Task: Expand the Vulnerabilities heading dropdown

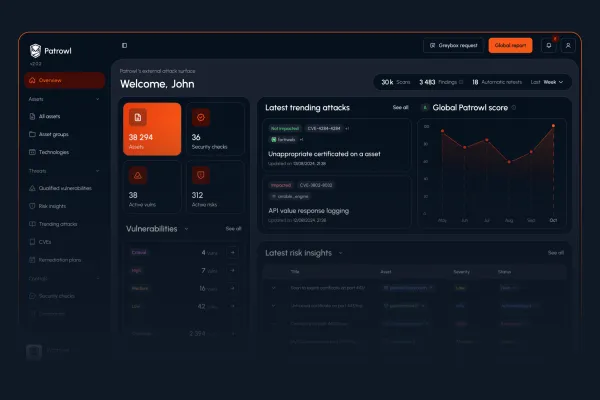Action: (x=185, y=228)
